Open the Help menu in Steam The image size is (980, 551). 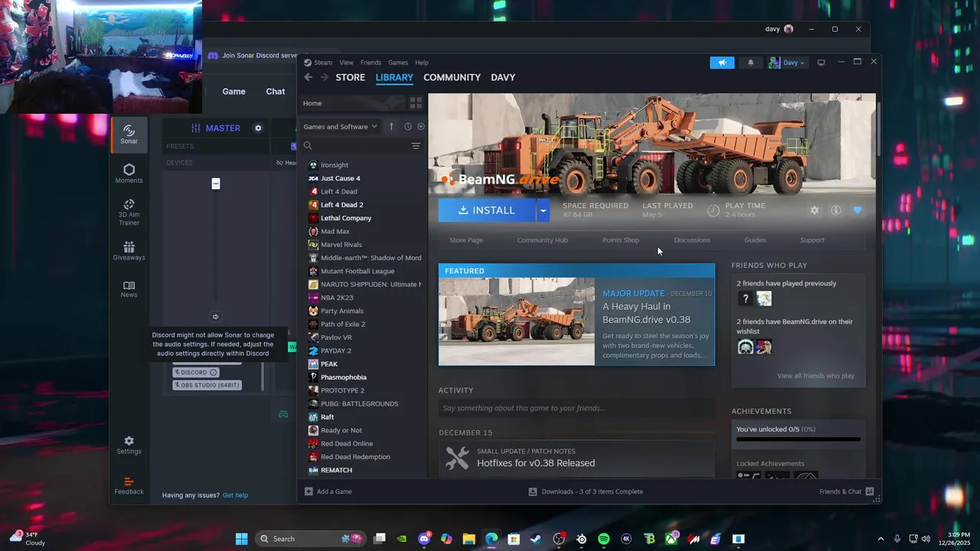click(x=422, y=63)
